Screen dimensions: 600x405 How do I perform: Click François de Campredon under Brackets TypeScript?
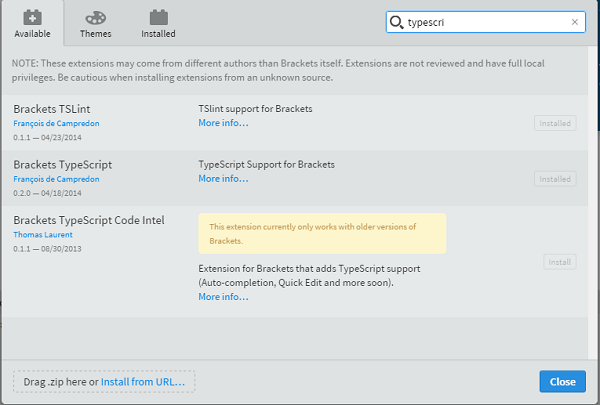[56, 178]
